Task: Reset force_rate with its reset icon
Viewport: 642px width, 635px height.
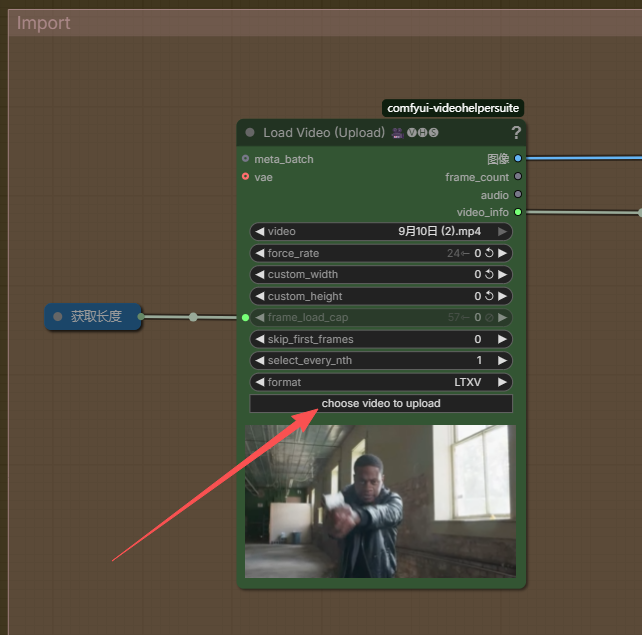Action: (489, 253)
